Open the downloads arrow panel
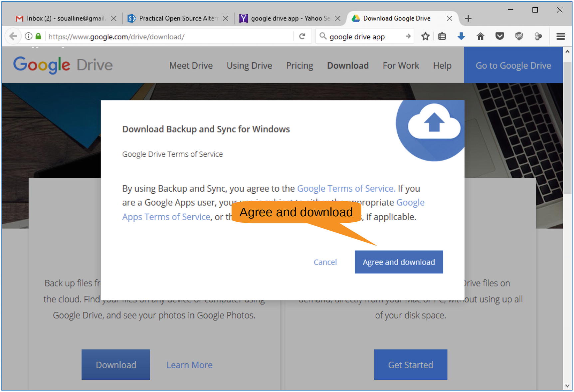 click(461, 36)
